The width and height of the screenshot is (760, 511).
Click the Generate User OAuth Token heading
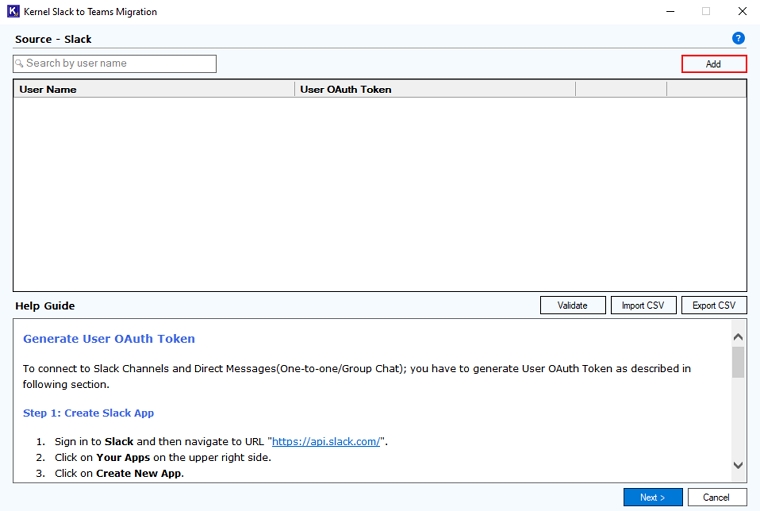pyautogui.click(x=109, y=338)
